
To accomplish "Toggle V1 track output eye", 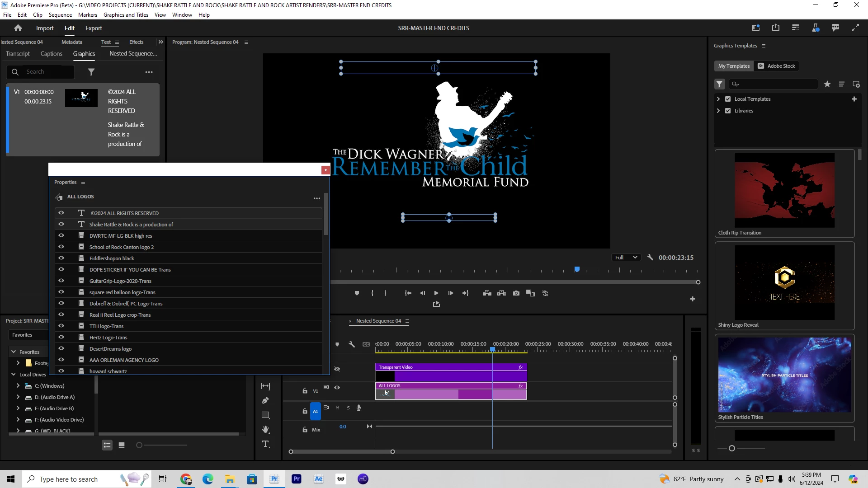I will pos(337,388).
